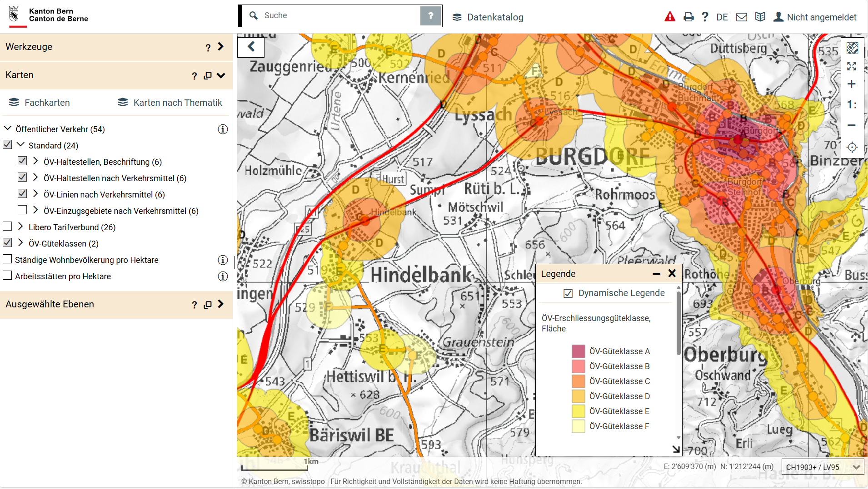Expand the ÖV-Güteklassen tree node
This screenshot has width=868, height=489.
click(20, 243)
